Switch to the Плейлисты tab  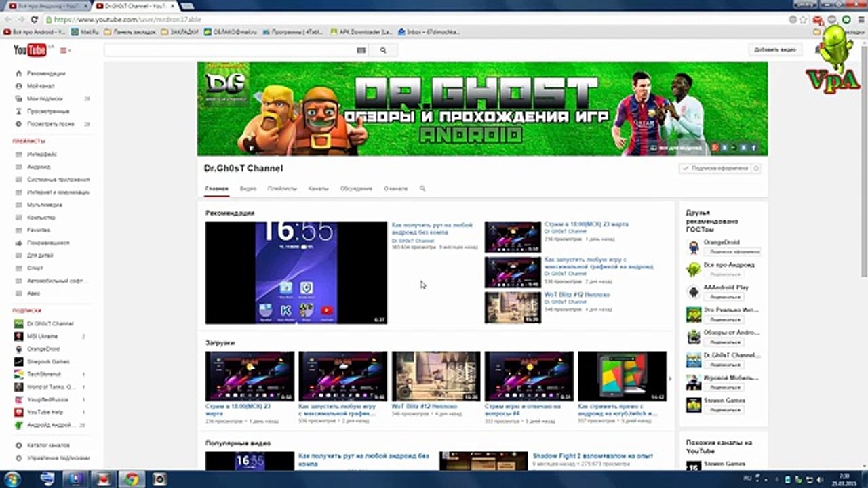[282, 188]
